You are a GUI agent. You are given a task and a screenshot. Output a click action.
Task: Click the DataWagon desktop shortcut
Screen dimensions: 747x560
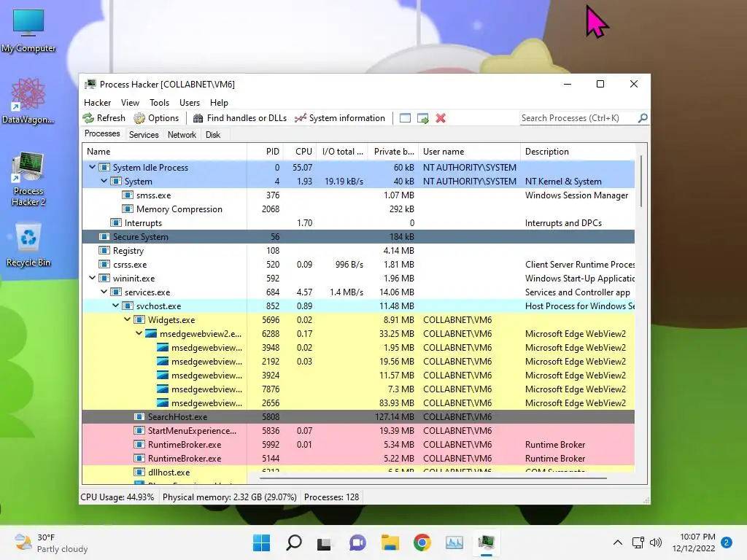pos(28,101)
